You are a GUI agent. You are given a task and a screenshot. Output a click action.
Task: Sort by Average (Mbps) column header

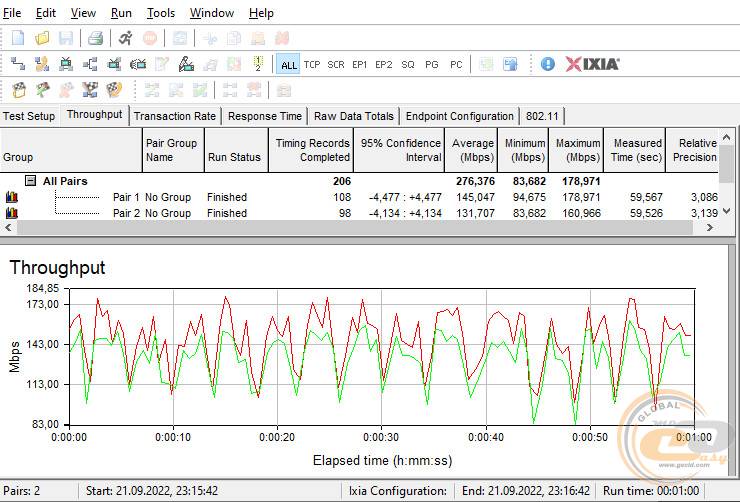coord(471,150)
